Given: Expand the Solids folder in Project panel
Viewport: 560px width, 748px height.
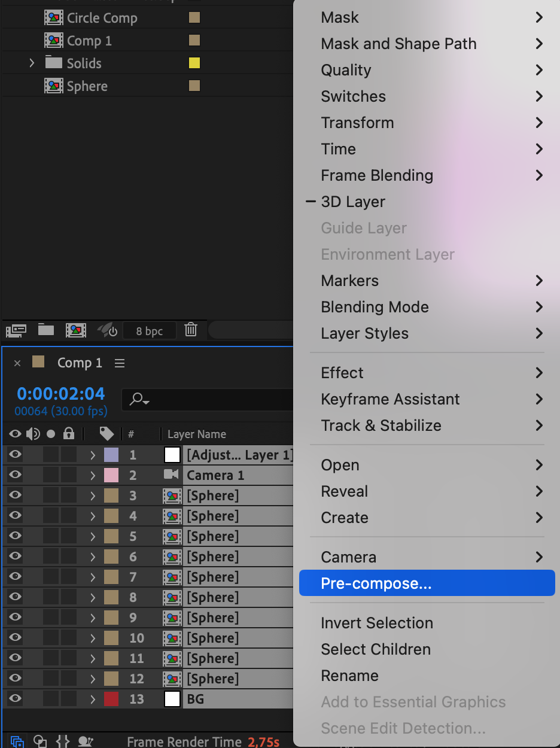Looking at the screenshot, I should click(x=32, y=63).
